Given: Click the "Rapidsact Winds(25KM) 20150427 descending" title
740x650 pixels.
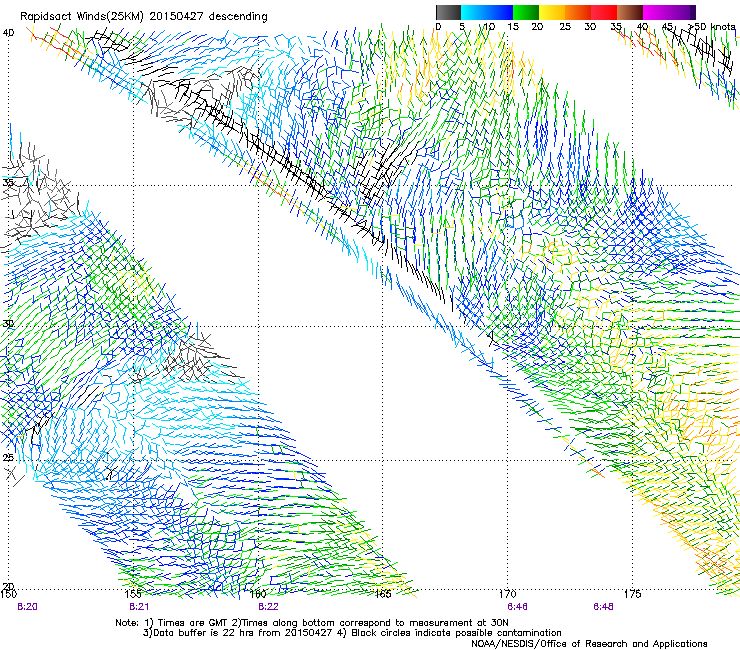Looking at the screenshot, I should pos(143,17).
